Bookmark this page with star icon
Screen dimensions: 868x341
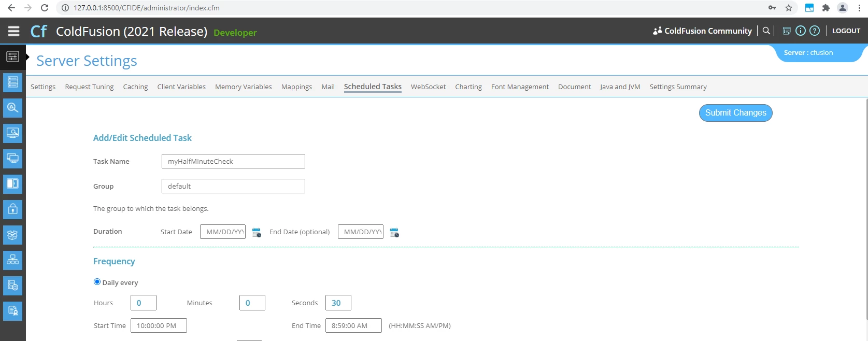789,8
